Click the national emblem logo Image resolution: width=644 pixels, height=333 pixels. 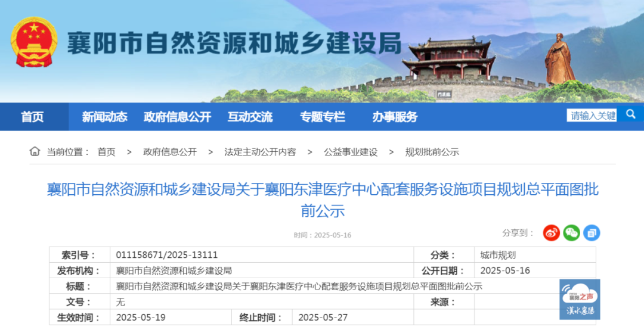click(33, 42)
